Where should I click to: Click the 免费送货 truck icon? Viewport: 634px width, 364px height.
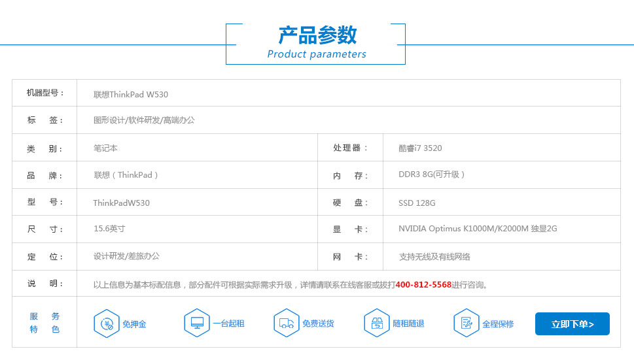tap(287, 323)
